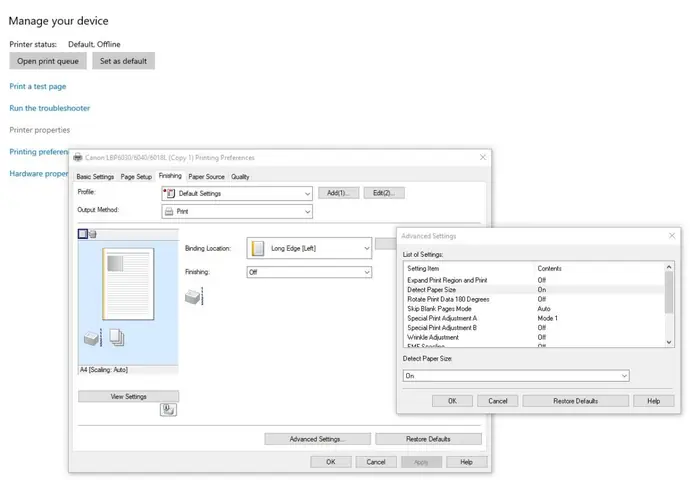Image resolution: width=690 pixels, height=480 pixels.
Task: Click the Hardware properties link
Action: click(x=39, y=173)
